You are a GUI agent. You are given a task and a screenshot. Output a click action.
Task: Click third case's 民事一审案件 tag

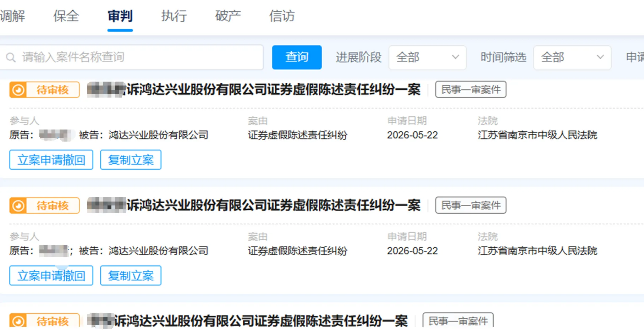point(458,320)
